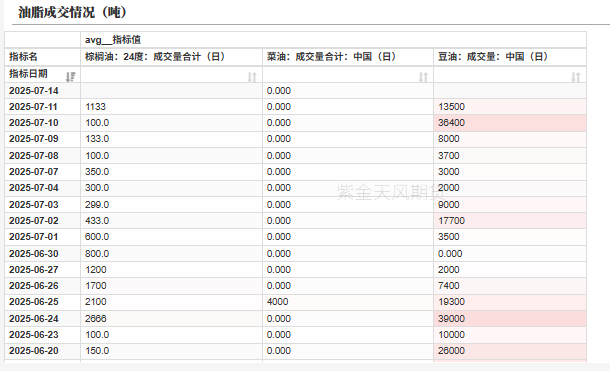
Task: Click palm oil value 2100
Action: (x=96, y=302)
